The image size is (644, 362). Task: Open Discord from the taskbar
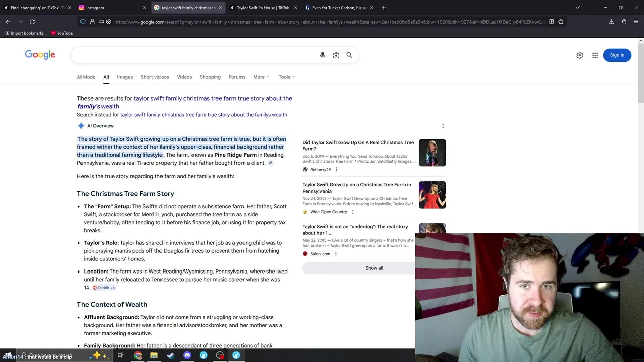(187, 355)
